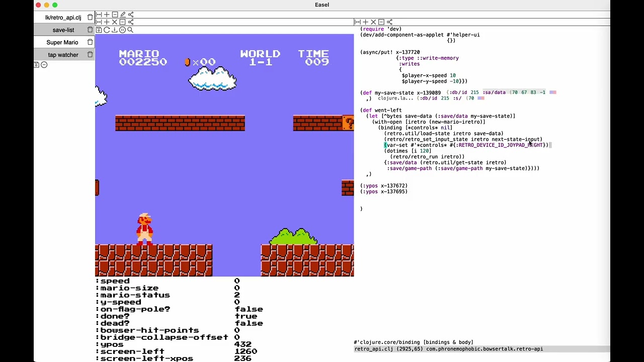Click the ':done?' row's true value
644x362 pixels.
(x=246, y=316)
